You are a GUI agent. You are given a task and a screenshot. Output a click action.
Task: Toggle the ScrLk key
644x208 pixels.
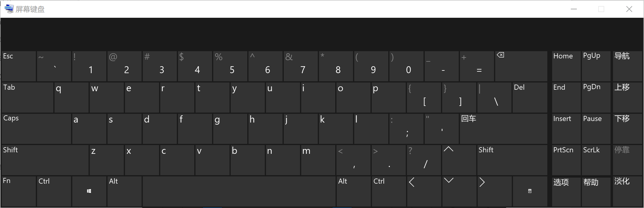(x=596, y=160)
